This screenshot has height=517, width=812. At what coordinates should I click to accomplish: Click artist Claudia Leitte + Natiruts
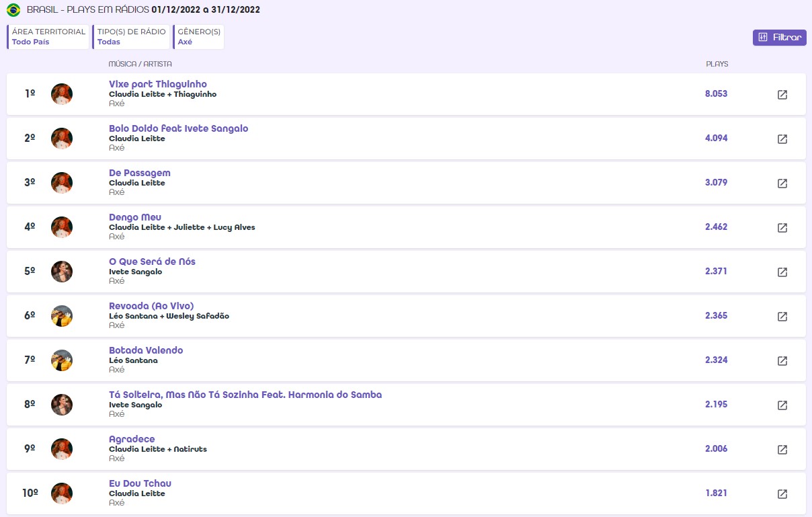(158, 449)
